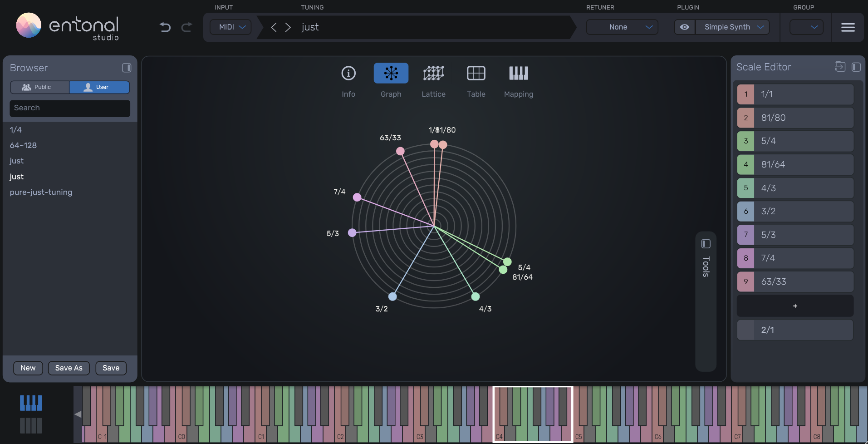This screenshot has height=444, width=868.
Task: Switch to the Public browser tab
Action: (39, 87)
